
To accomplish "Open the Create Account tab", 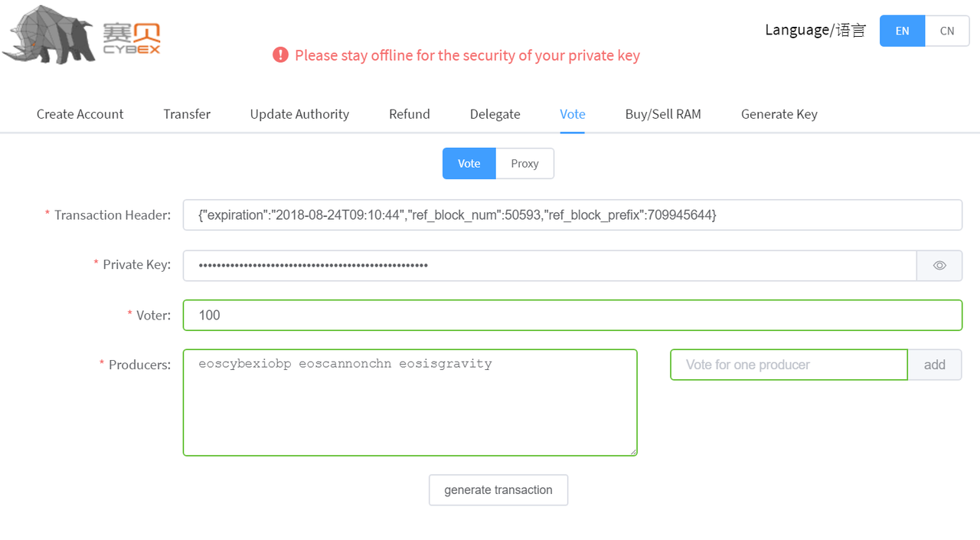I will (80, 114).
